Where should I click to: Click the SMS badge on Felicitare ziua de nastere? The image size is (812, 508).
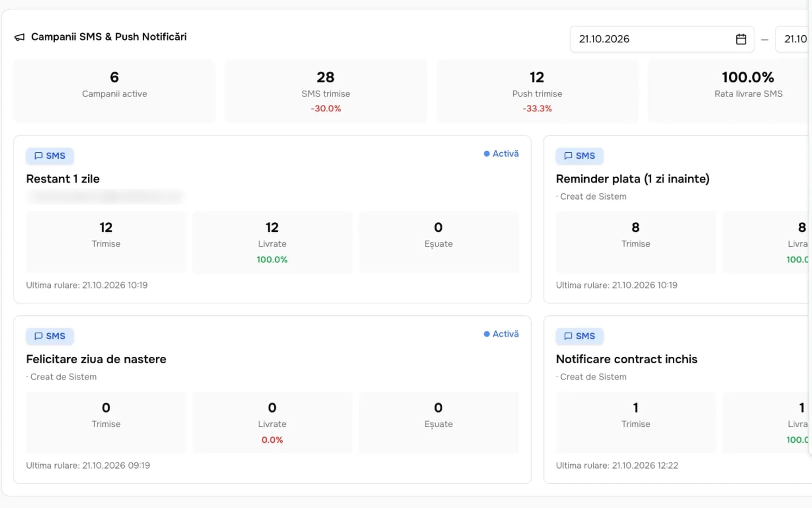(x=50, y=336)
